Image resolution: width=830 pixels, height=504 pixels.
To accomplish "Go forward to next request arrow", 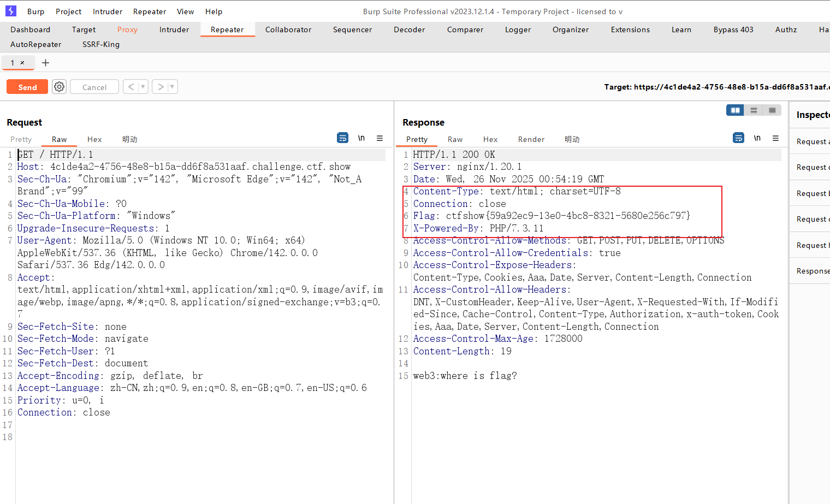I will (161, 87).
